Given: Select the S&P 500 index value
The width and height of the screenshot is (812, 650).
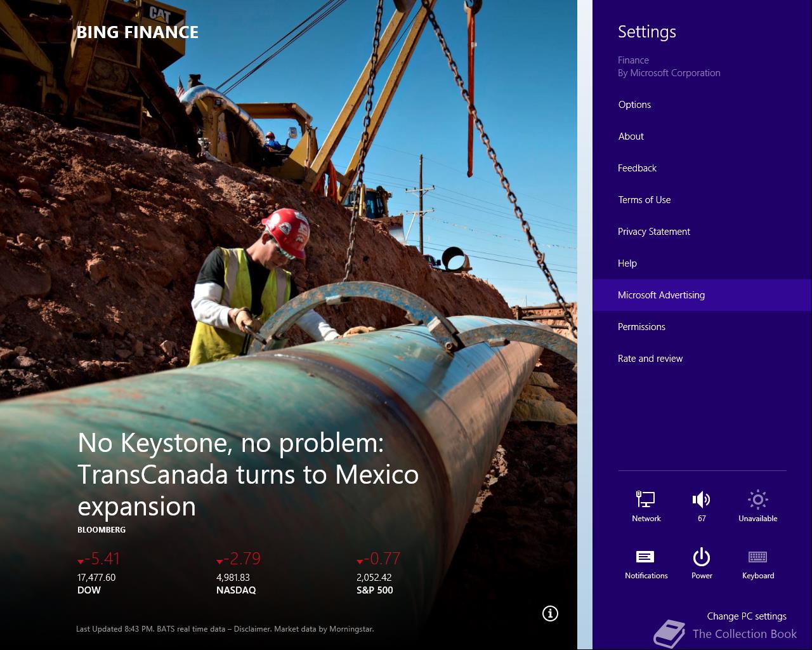Looking at the screenshot, I should click(x=374, y=578).
